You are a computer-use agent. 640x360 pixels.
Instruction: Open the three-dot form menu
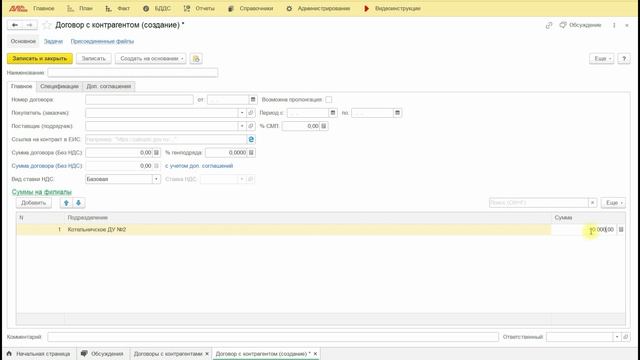[x=614, y=25]
